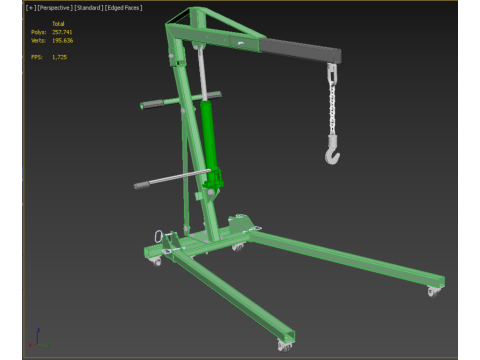This screenshot has width=480, height=360.
Task: Select the crane hook in the viewport
Action: [x=333, y=151]
